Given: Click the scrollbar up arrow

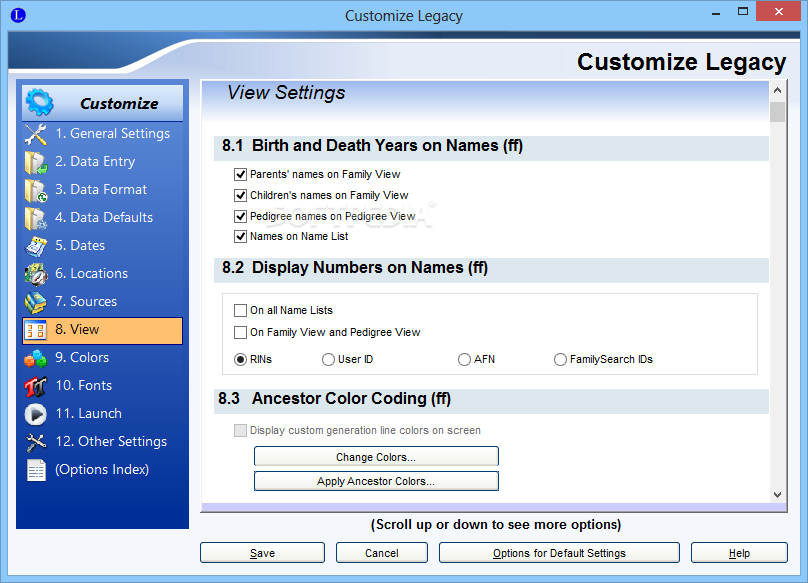Looking at the screenshot, I should 778,90.
